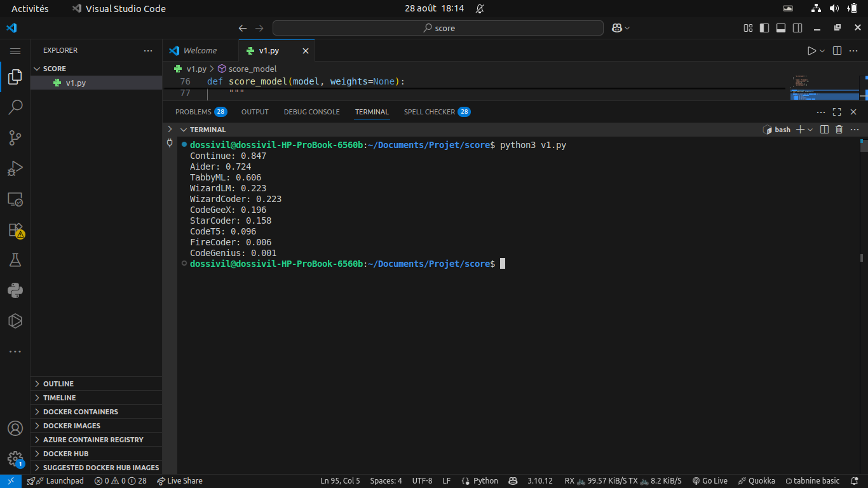Create a new terminal with plus icon

pos(801,130)
